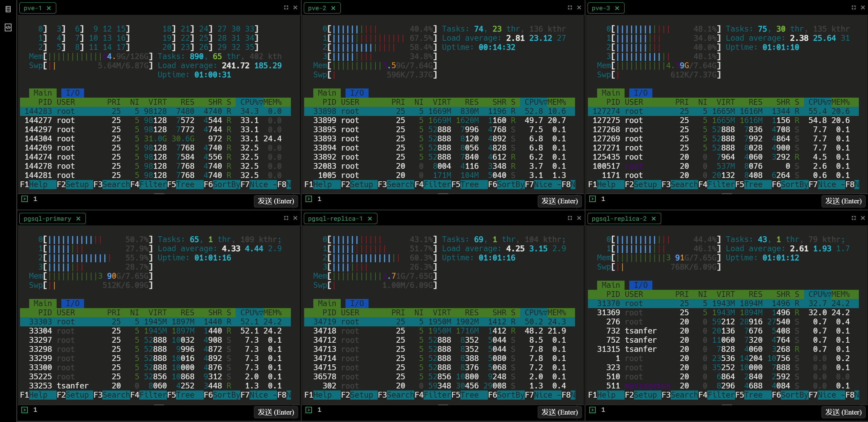Close the pgsql-primary tab using x
868x422 pixels.
coord(78,219)
